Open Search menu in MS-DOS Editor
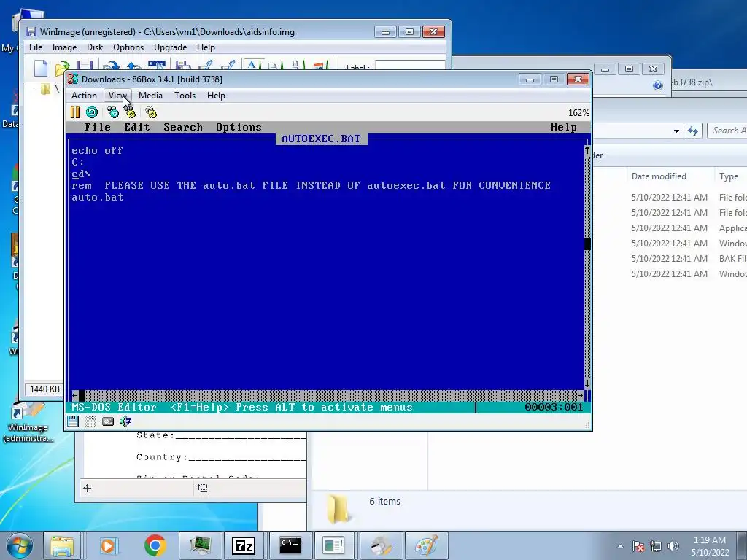This screenshot has height=560, width=747. tap(183, 127)
